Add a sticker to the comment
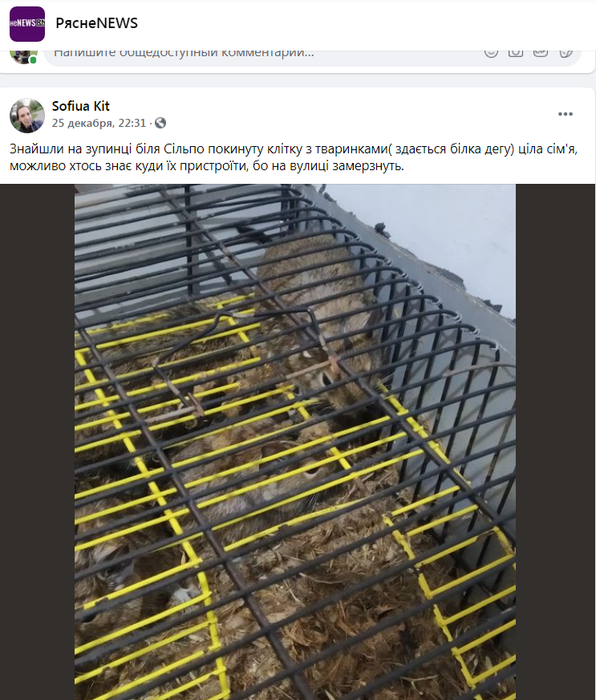596x700 pixels. pos(566,53)
